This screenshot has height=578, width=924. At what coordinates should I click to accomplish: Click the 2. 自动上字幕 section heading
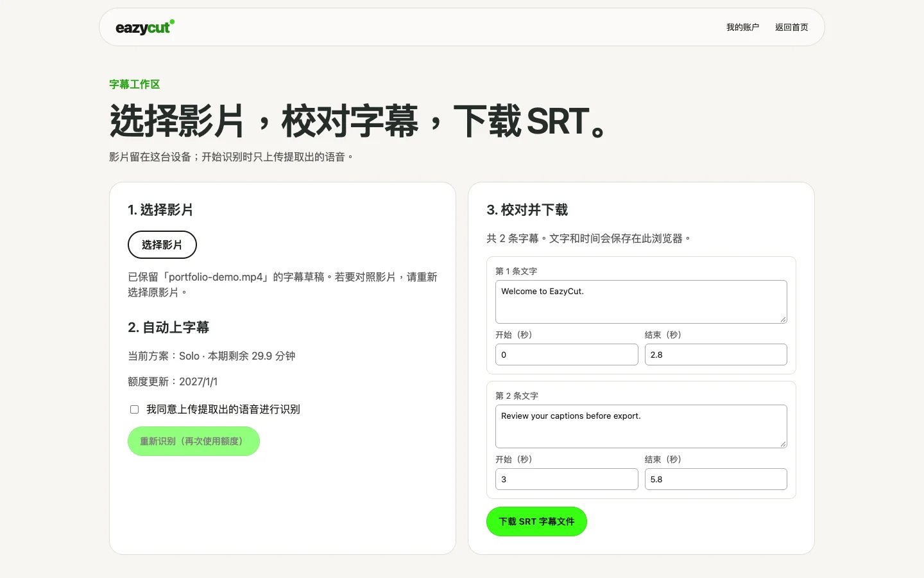tap(169, 328)
